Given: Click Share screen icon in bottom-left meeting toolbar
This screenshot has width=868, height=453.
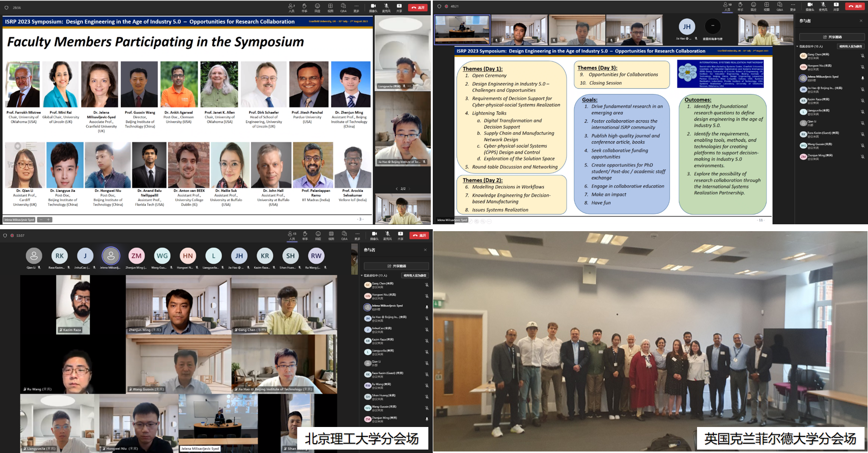Looking at the screenshot, I should click(x=400, y=235).
